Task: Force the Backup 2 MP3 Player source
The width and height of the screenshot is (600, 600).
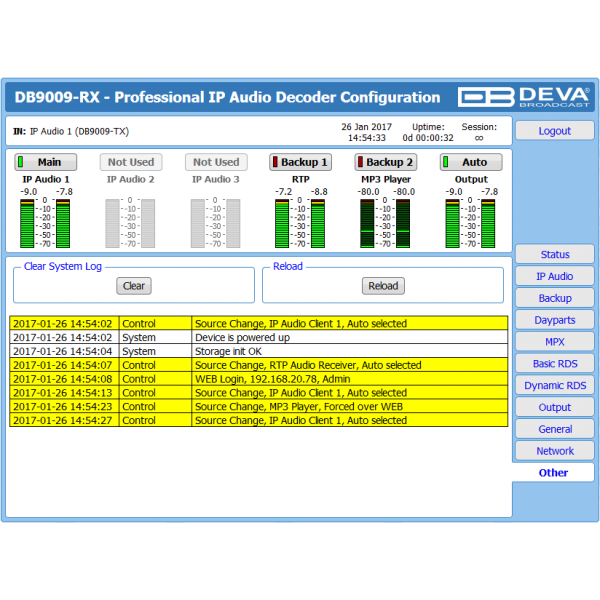Action: tap(386, 162)
